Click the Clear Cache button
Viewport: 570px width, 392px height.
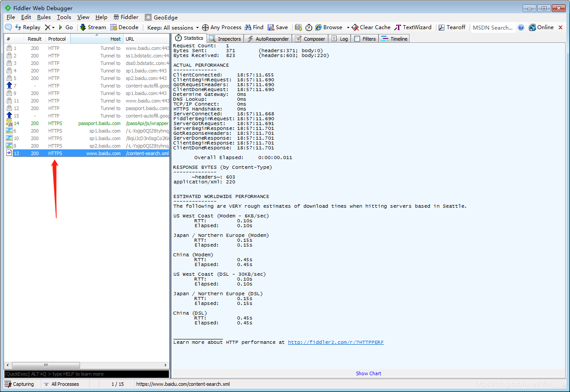coord(371,27)
